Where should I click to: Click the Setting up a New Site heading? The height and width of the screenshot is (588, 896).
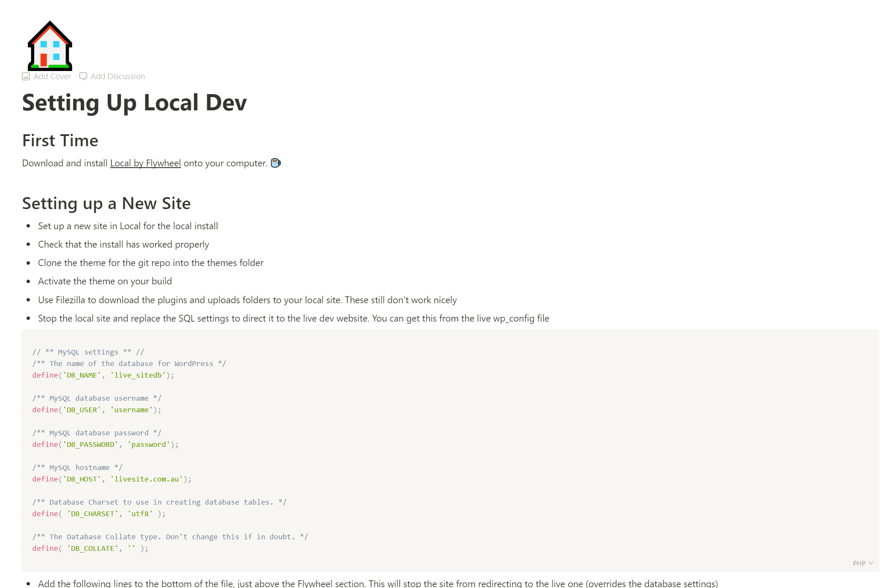(106, 204)
